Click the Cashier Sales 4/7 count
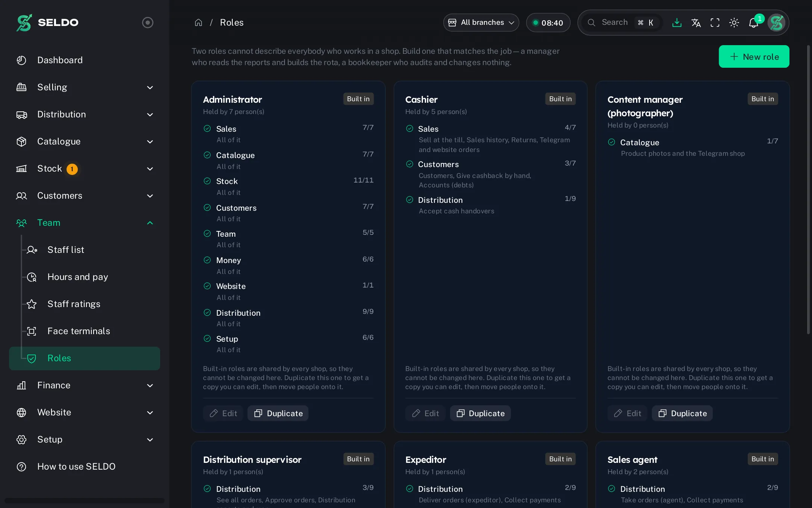The image size is (812, 508). pyautogui.click(x=570, y=127)
